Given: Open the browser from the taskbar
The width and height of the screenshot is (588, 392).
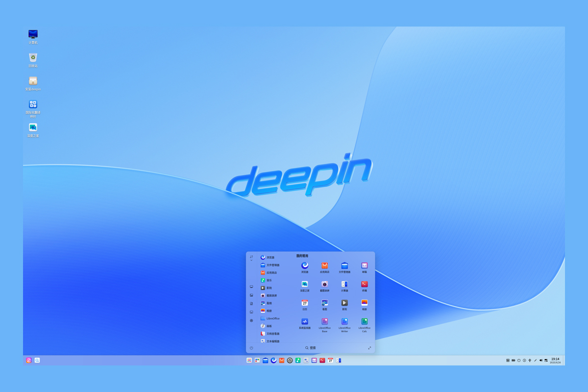Looking at the screenshot, I should coord(273,360).
